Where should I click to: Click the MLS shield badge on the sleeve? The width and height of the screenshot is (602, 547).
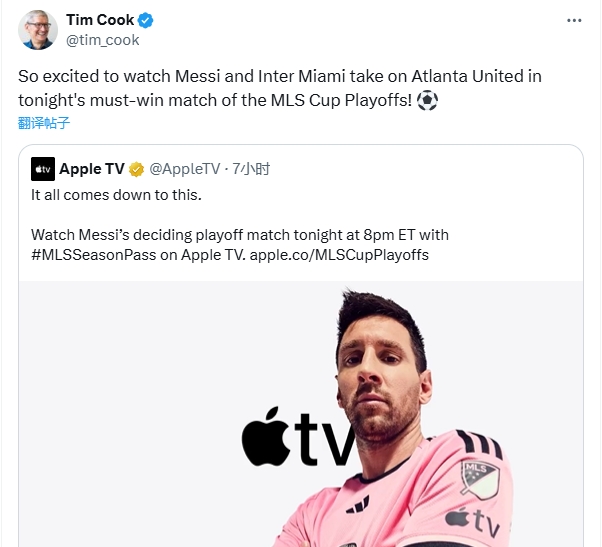(x=480, y=479)
